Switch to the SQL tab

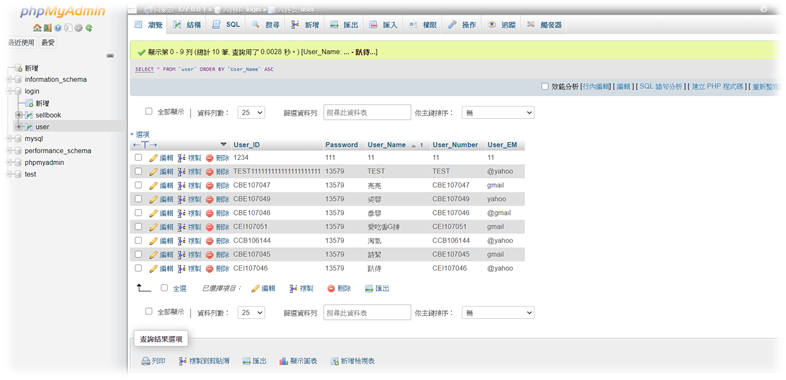pos(226,25)
